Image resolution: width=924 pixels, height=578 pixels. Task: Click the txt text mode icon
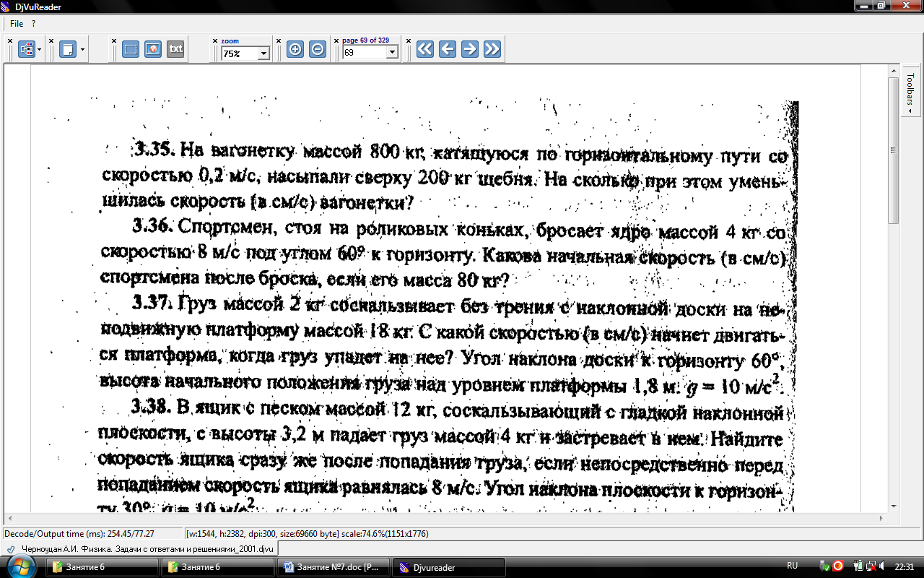[x=175, y=49]
